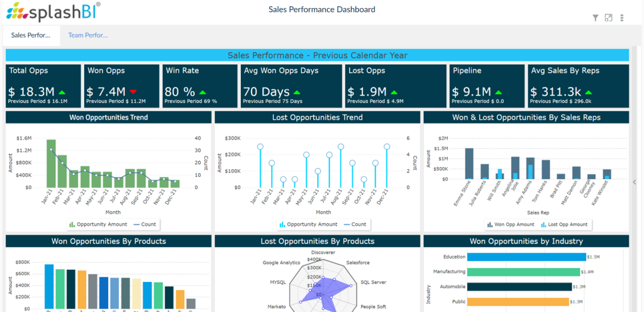Click the Education bar in Industry chart

pyautogui.click(x=526, y=257)
